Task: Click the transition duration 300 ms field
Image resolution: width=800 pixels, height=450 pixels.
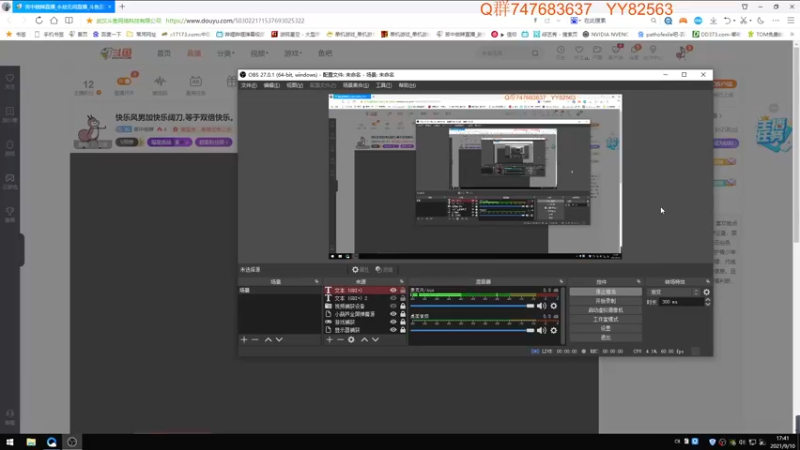Action: click(x=681, y=302)
